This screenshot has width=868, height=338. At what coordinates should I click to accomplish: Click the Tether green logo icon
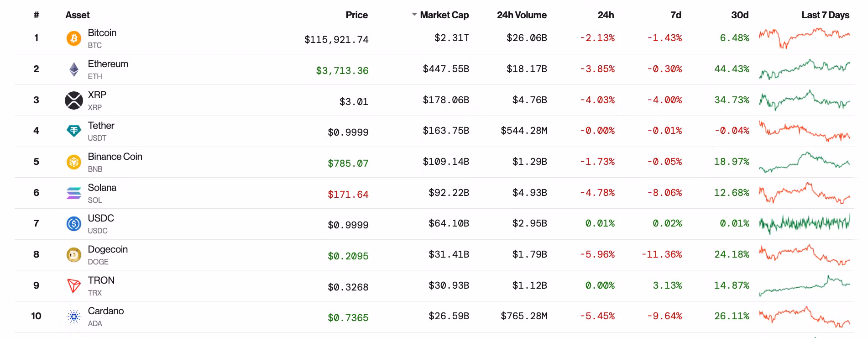(x=73, y=131)
